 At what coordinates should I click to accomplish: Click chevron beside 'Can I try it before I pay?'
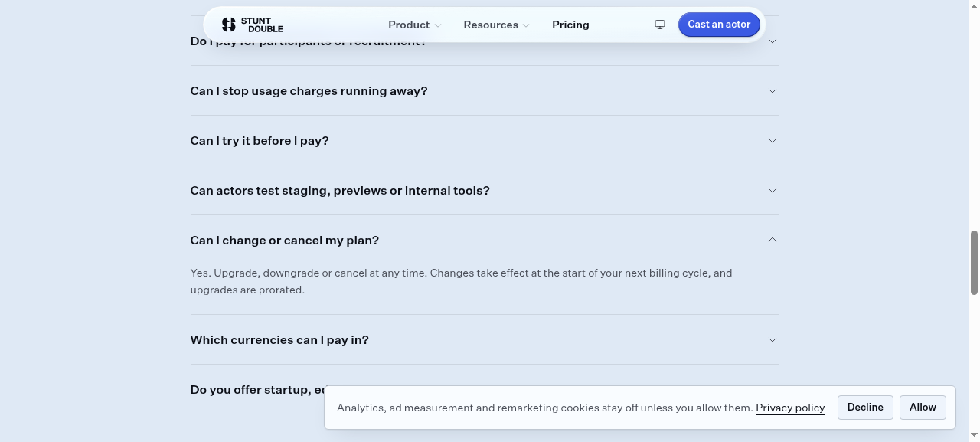coord(772,140)
